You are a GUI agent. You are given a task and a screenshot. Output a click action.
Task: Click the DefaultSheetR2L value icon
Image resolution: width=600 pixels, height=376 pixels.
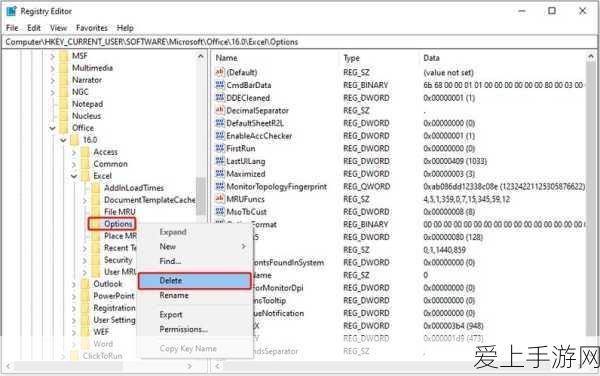point(220,123)
